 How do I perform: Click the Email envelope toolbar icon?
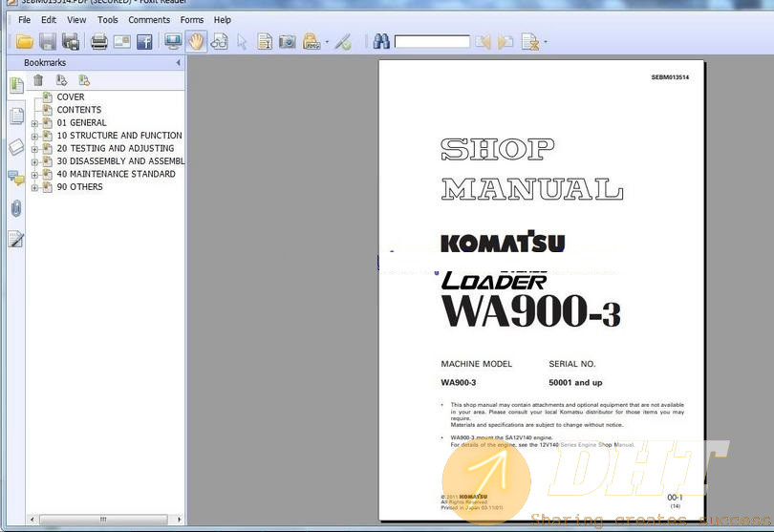(x=122, y=42)
